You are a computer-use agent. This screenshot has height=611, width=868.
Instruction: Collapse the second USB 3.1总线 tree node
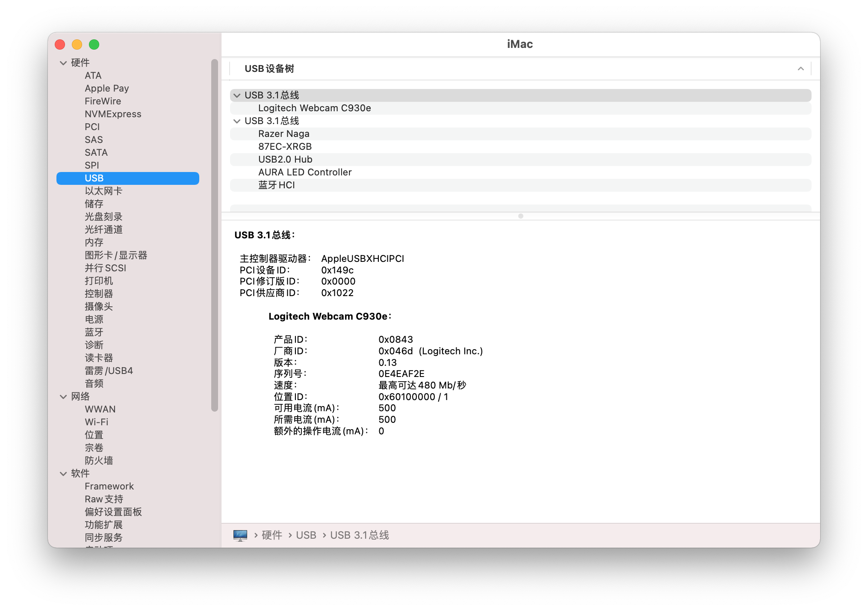pos(237,121)
